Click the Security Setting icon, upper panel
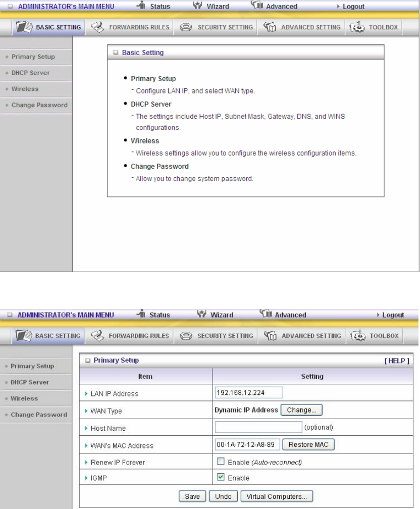 pyautogui.click(x=186, y=27)
